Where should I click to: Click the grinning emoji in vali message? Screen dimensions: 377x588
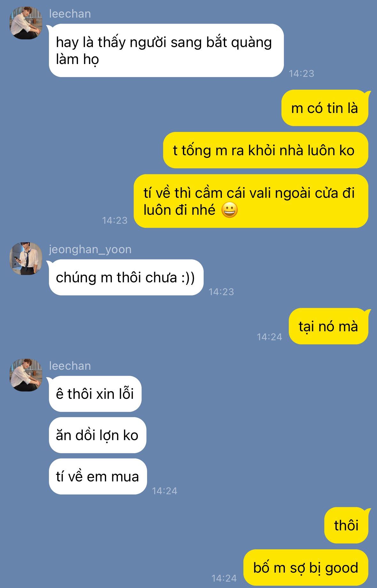coord(229,210)
